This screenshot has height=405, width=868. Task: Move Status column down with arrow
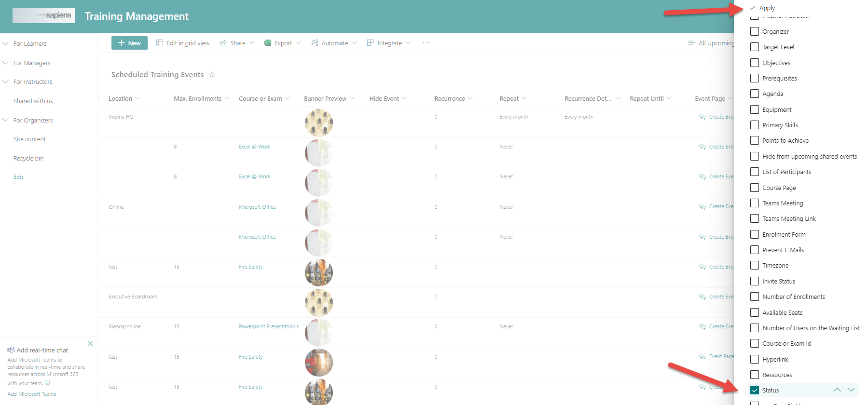851,390
